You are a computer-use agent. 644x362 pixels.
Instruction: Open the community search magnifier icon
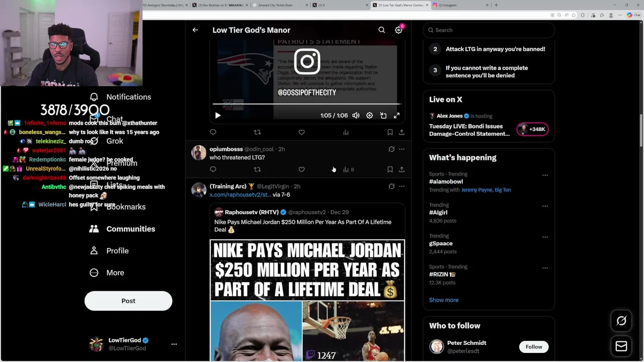382,30
